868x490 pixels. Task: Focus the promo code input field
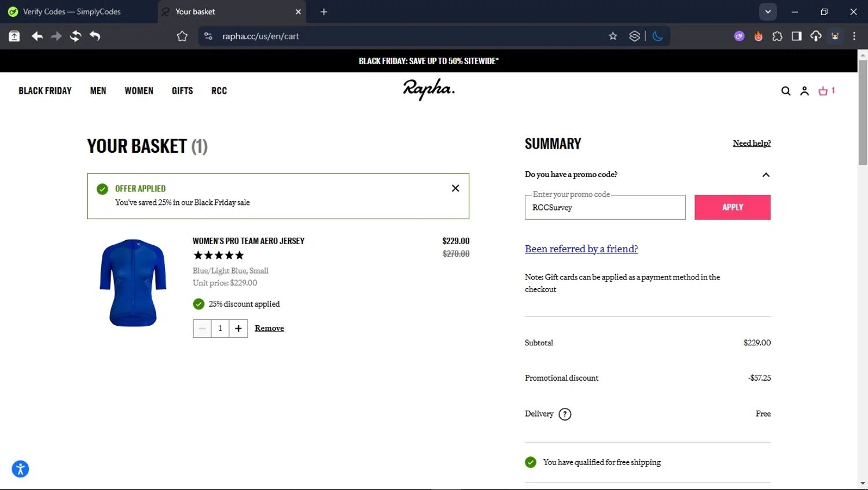(x=605, y=207)
